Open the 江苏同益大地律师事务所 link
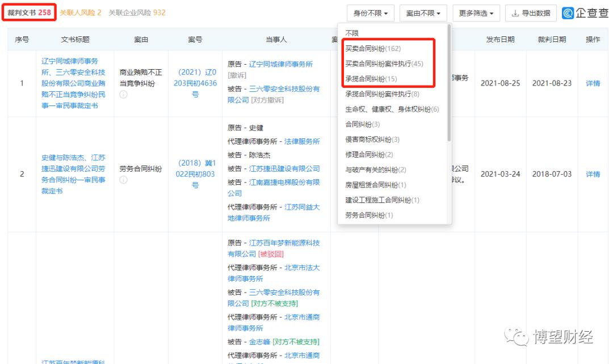 tap(274, 213)
